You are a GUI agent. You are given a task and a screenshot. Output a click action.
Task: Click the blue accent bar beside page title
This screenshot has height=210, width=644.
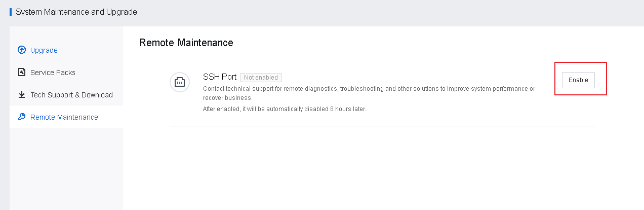point(11,12)
